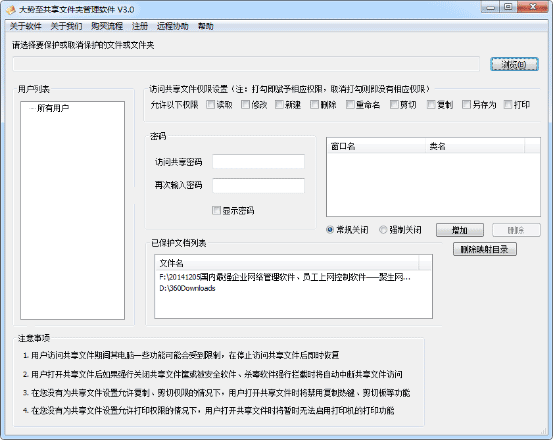Enable the 读取 permission checkbox

(211, 104)
